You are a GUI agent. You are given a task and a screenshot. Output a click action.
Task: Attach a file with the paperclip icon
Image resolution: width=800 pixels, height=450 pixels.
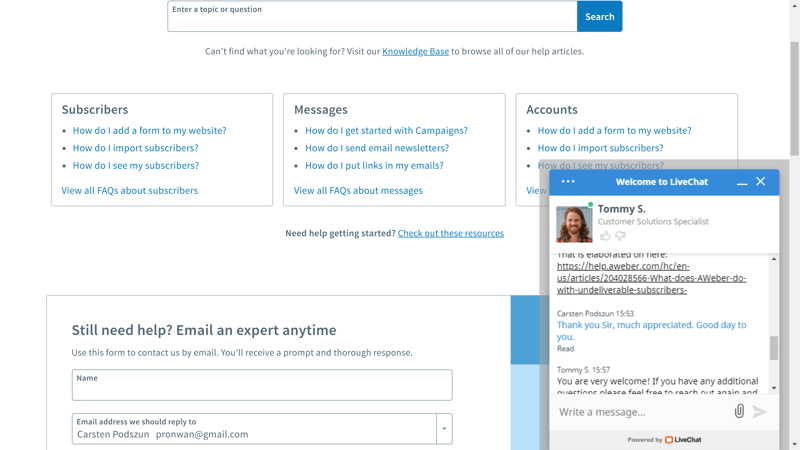click(739, 411)
